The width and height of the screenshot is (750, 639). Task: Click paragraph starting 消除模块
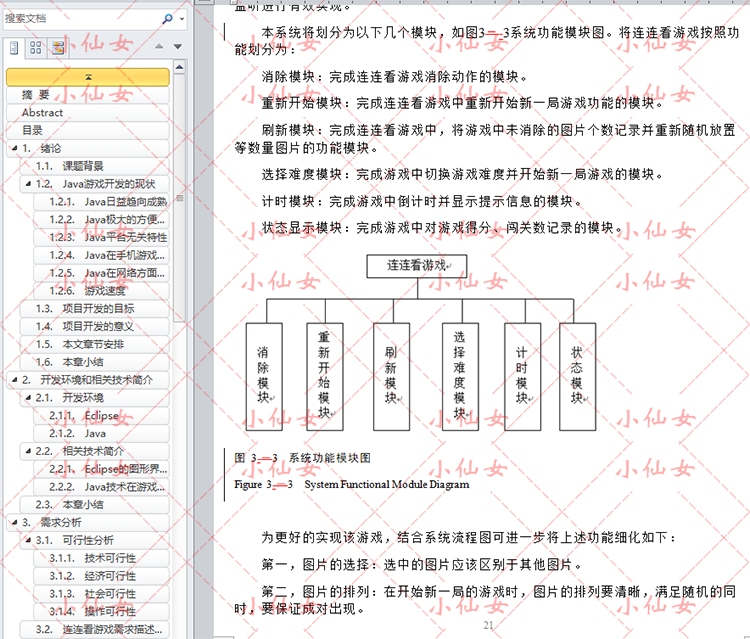395,77
